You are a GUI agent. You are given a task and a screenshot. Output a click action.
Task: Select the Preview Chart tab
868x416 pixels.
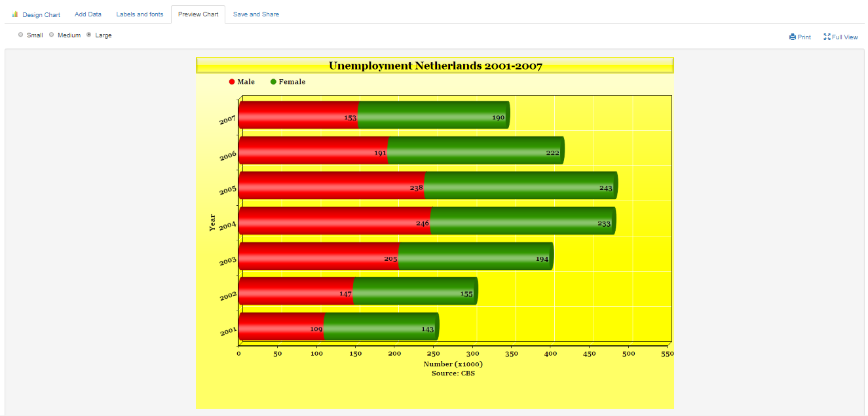pos(198,14)
